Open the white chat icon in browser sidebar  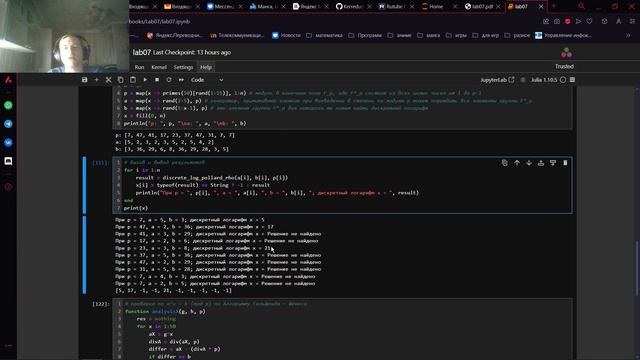pos(8,161)
